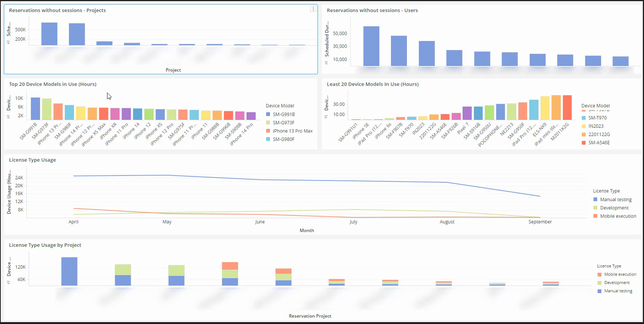
Task: Click sort icon on Reservations Projects chart axis
Action: [8, 42]
